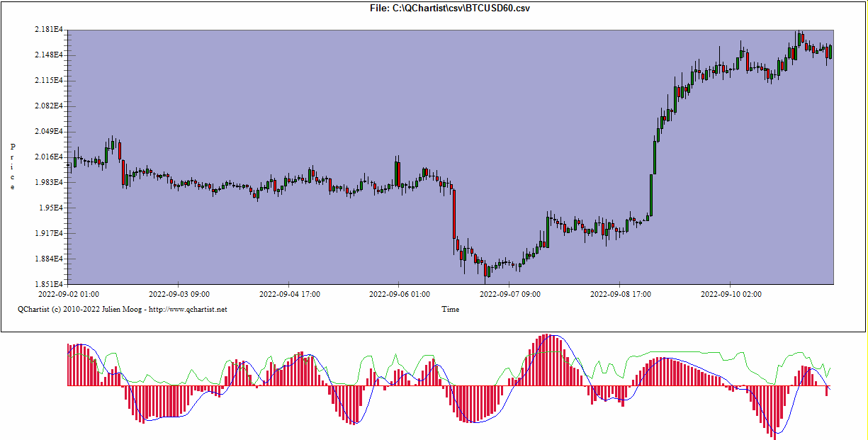The height and width of the screenshot is (440, 868).
Task: Select the 2022-09-10 02:00 time label
Action: click(731, 293)
